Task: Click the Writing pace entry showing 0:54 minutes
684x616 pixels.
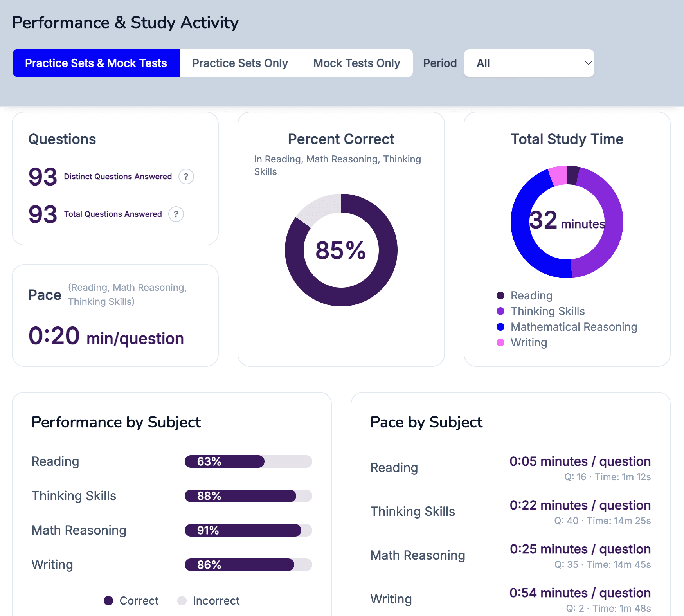Action: click(579, 593)
